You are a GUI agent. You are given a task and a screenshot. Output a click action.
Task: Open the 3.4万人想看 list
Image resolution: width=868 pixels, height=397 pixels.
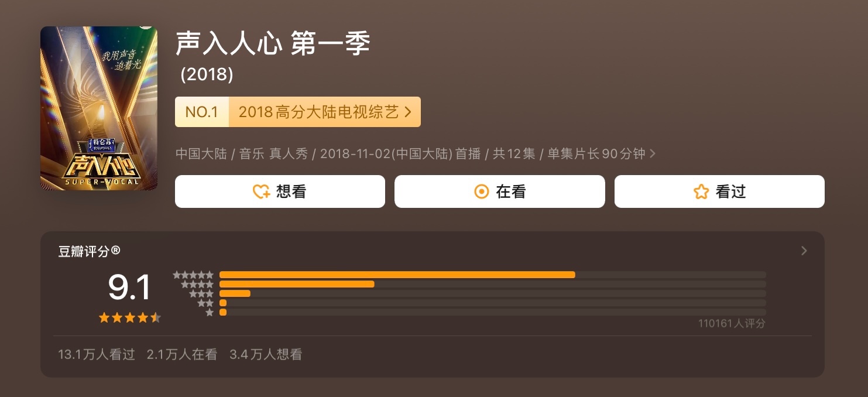pos(266,354)
